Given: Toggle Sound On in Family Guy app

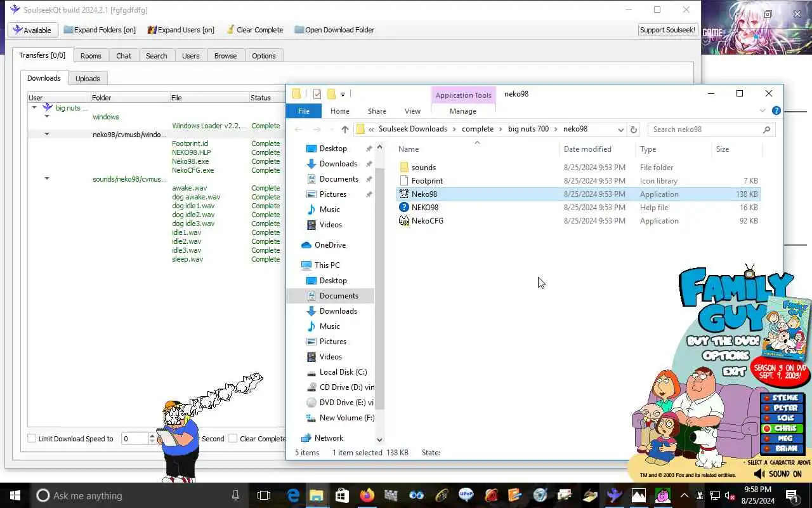Looking at the screenshot, I should coord(778,474).
